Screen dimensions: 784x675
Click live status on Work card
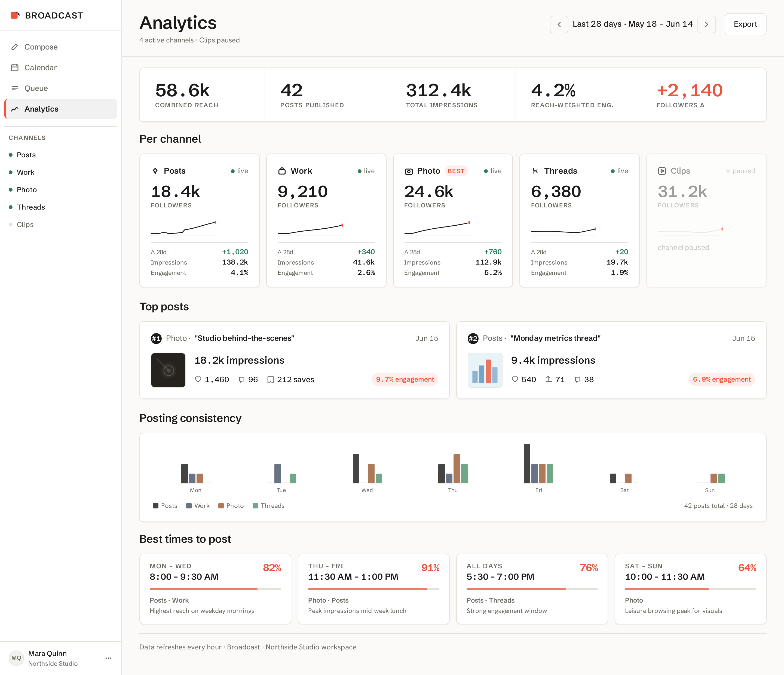coord(366,171)
